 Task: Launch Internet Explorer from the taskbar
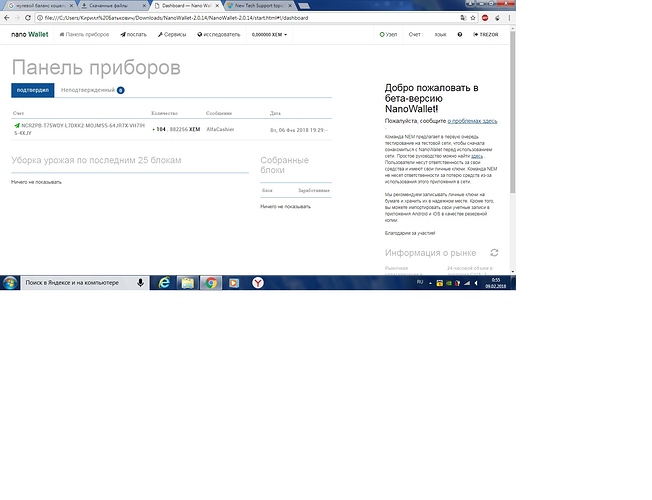tap(164, 283)
